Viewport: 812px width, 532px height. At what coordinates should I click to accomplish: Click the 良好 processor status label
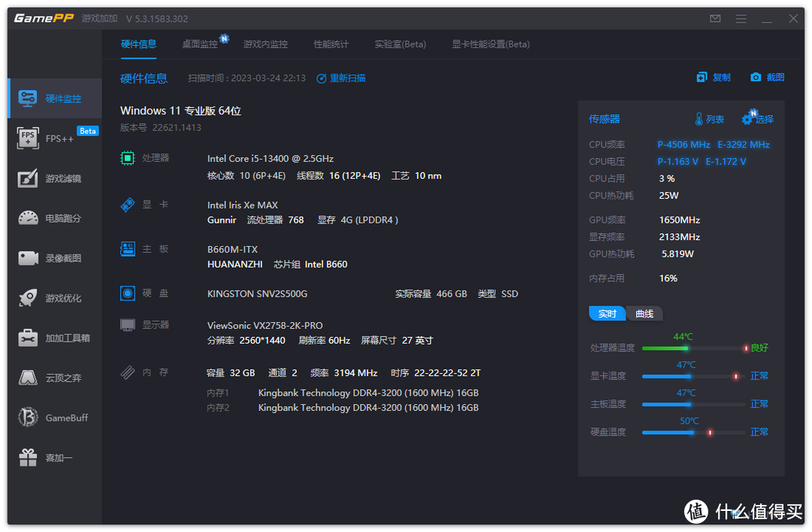coord(759,348)
